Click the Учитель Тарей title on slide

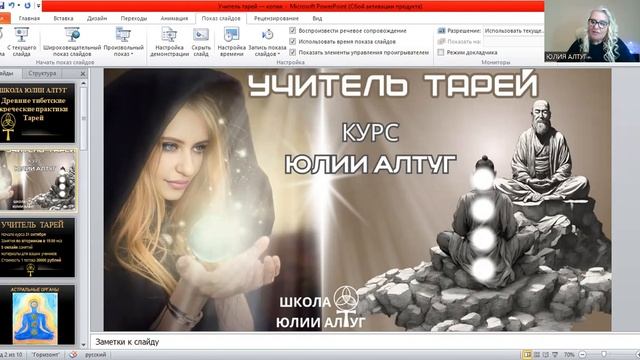point(392,84)
